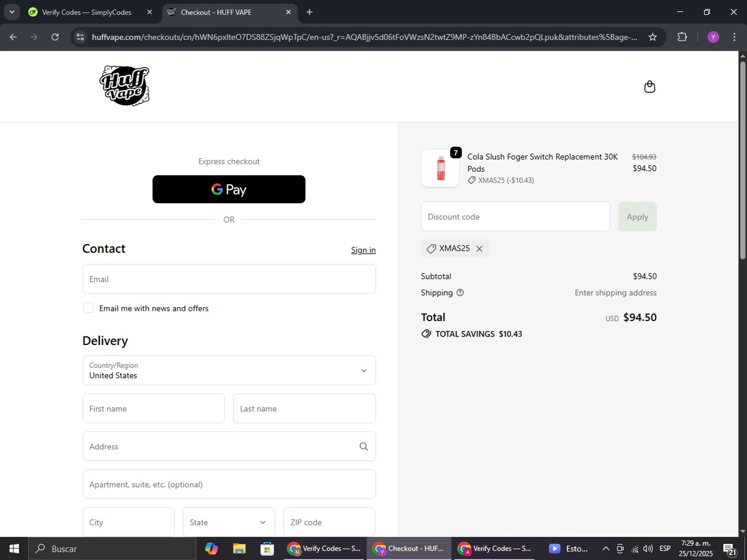Viewport: 747px width, 560px height.
Task: Click the applied XMAS25 (-$10.43) discount text
Action: pyautogui.click(x=506, y=180)
